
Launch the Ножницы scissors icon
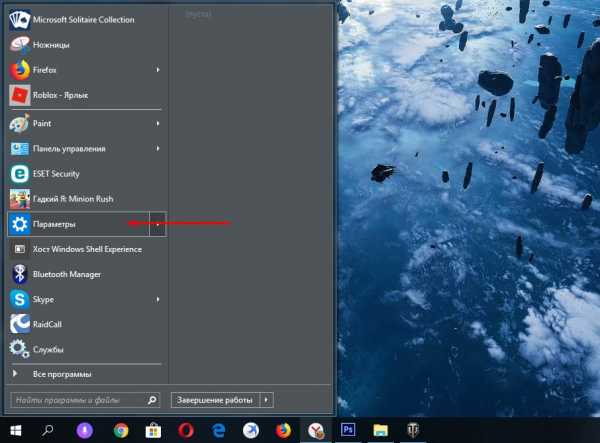(20, 45)
